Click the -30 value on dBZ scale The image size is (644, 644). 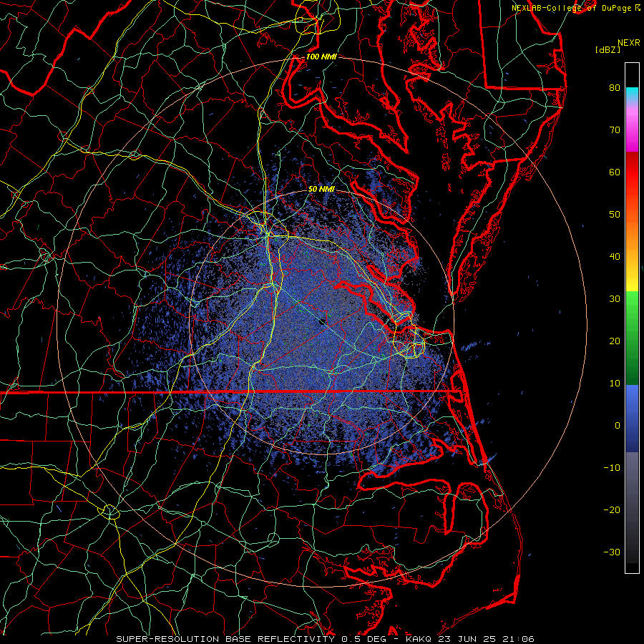coord(612,552)
